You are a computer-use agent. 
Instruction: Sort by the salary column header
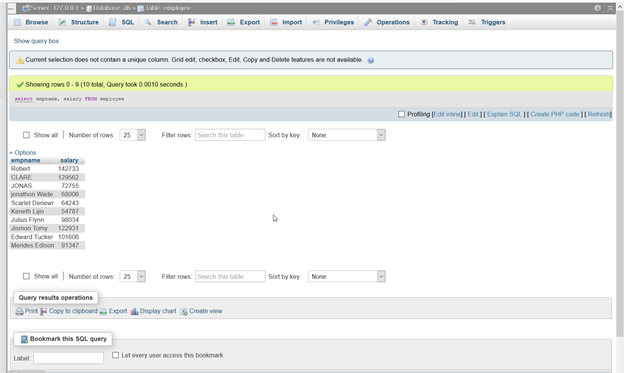[x=69, y=160]
